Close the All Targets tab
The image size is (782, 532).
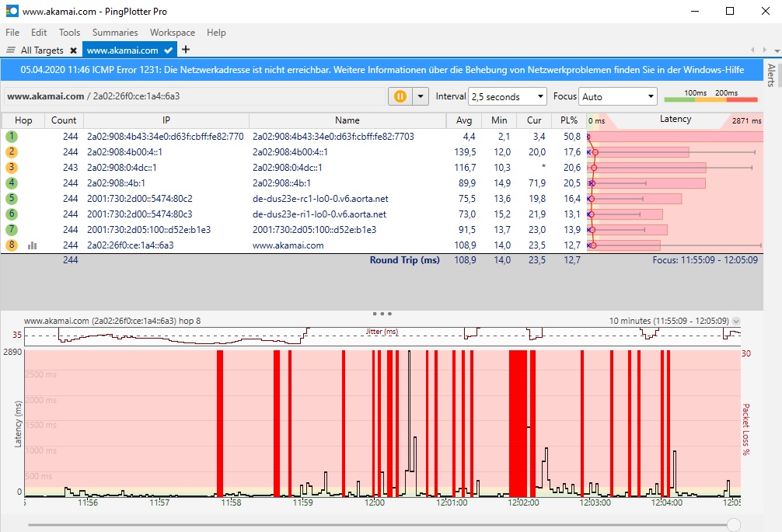coord(73,50)
